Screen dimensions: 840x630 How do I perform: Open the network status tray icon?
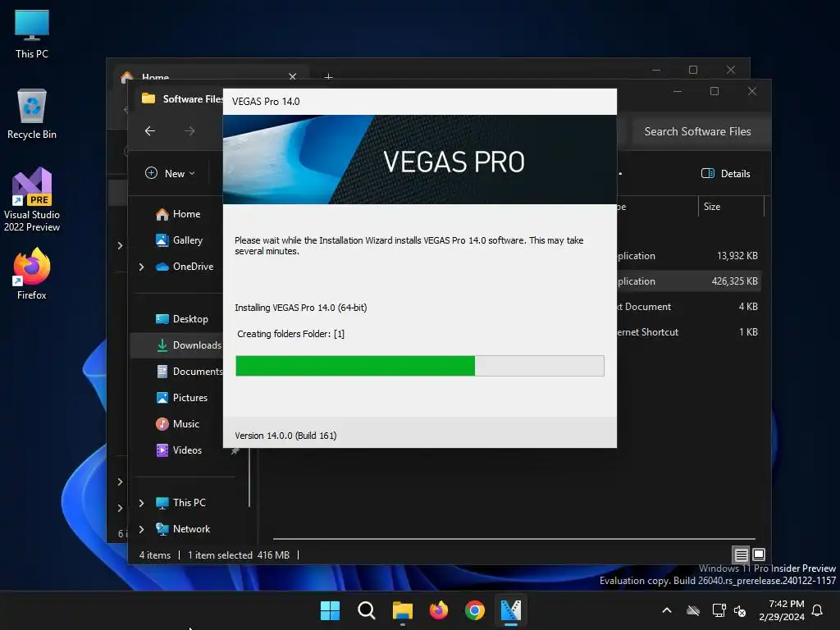(719, 610)
